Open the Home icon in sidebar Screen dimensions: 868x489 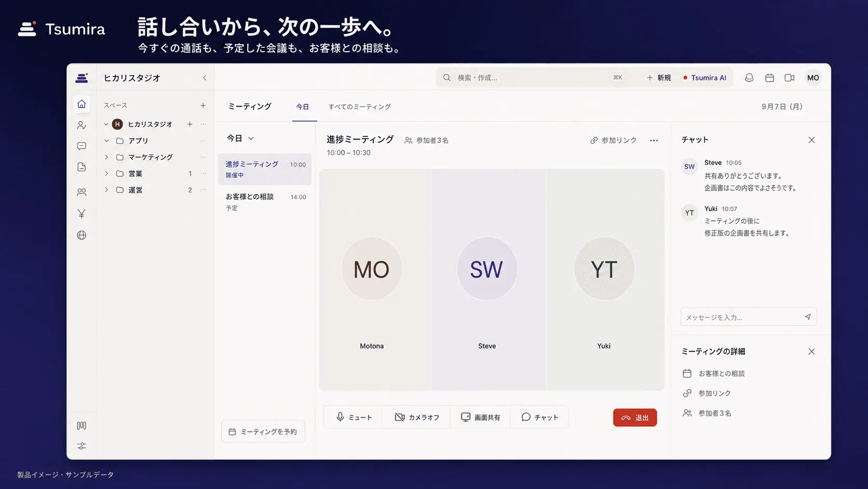(x=82, y=104)
